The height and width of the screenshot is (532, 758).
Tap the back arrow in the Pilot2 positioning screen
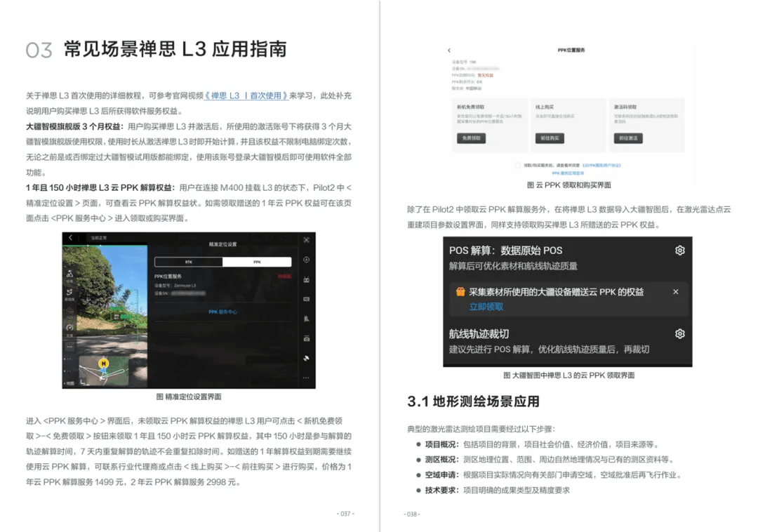coord(71,237)
